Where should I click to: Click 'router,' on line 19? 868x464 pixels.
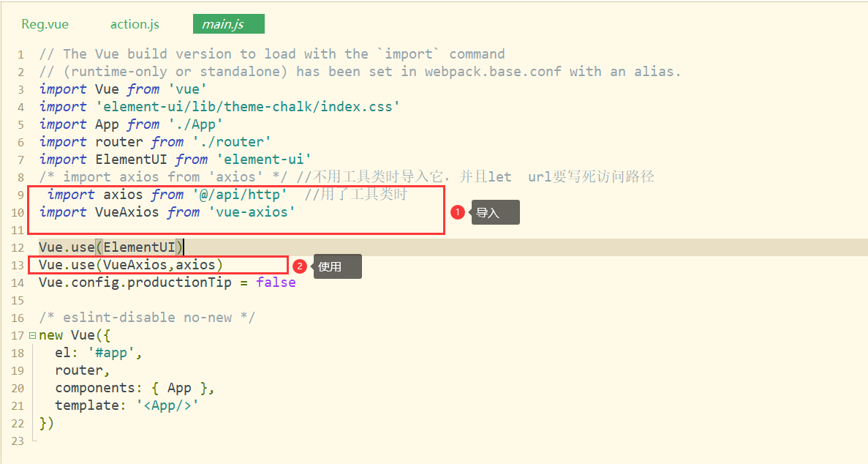click(x=83, y=370)
